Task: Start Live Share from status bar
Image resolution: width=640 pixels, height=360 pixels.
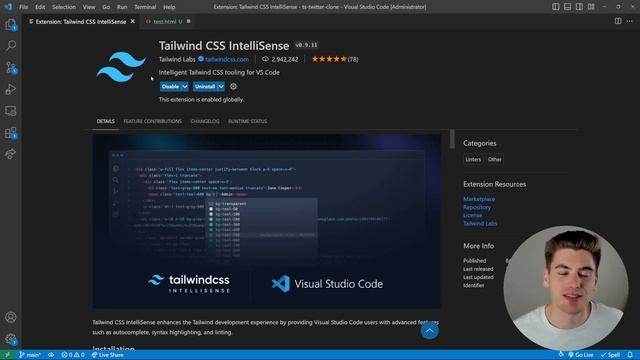Action: [108, 355]
